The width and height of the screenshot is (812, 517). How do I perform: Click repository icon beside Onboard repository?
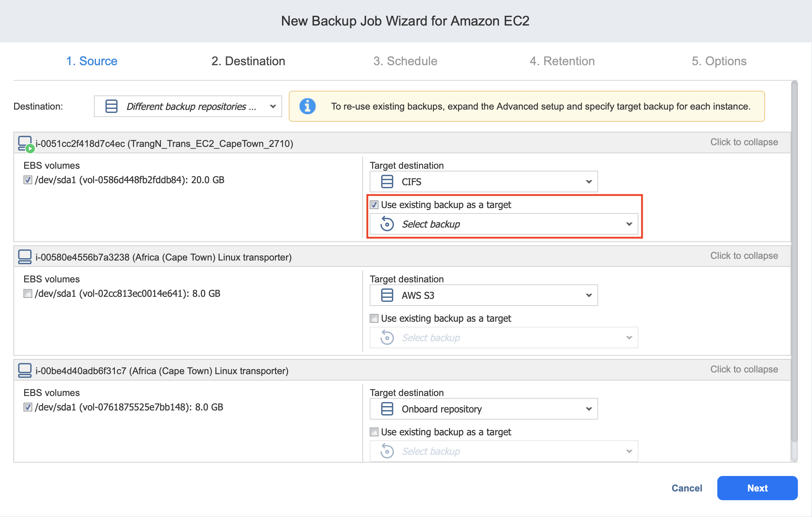click(387, 409)
